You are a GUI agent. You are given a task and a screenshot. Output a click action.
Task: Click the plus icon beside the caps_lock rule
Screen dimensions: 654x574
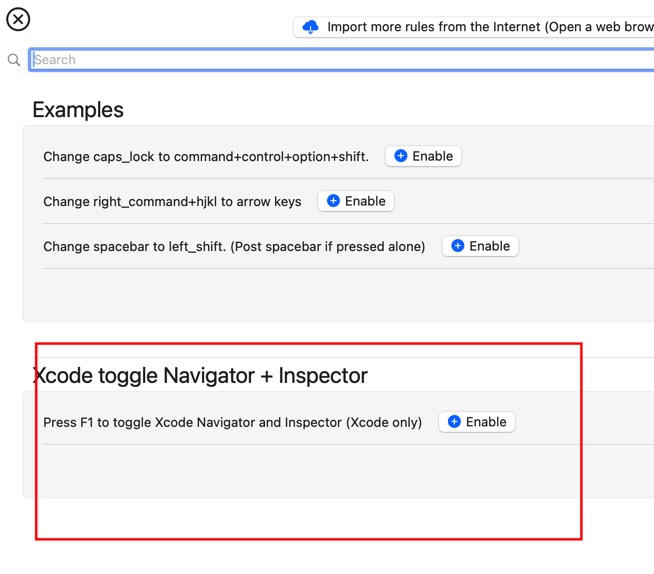point(401,156)
